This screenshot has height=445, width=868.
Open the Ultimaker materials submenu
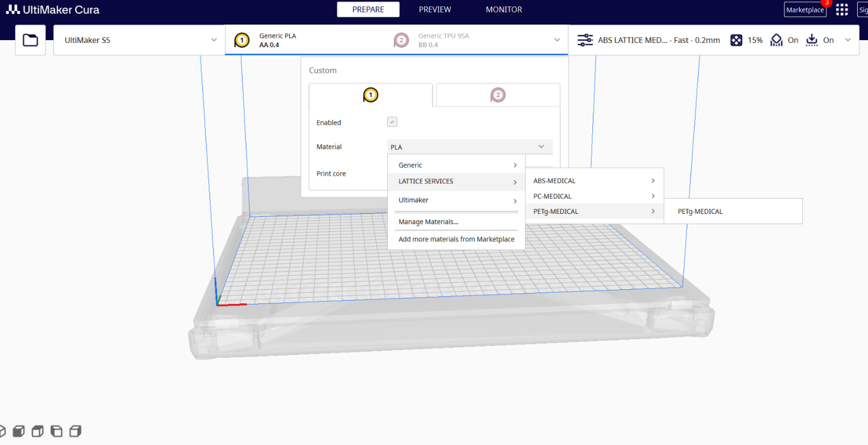coord(457,200)
